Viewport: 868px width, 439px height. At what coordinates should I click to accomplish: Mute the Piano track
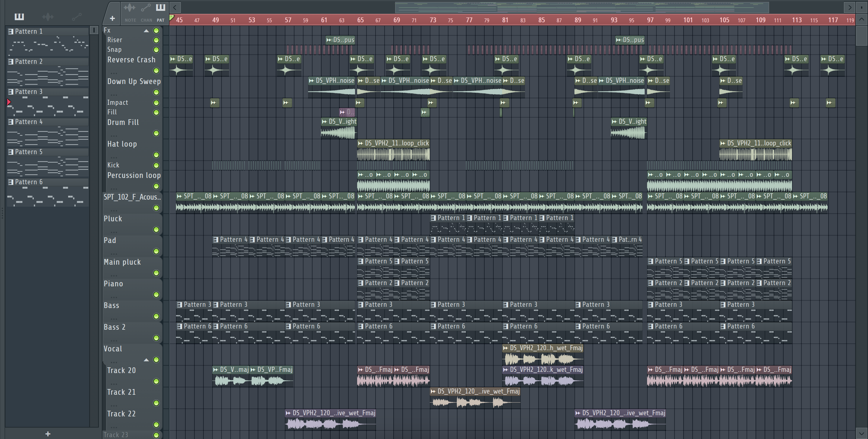coord(156,294)
